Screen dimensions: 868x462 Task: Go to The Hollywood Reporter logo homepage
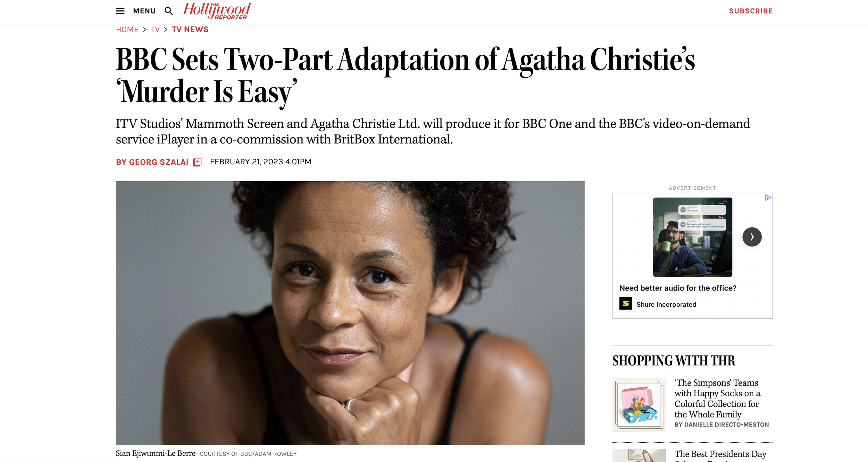click(x=217, y=11)
